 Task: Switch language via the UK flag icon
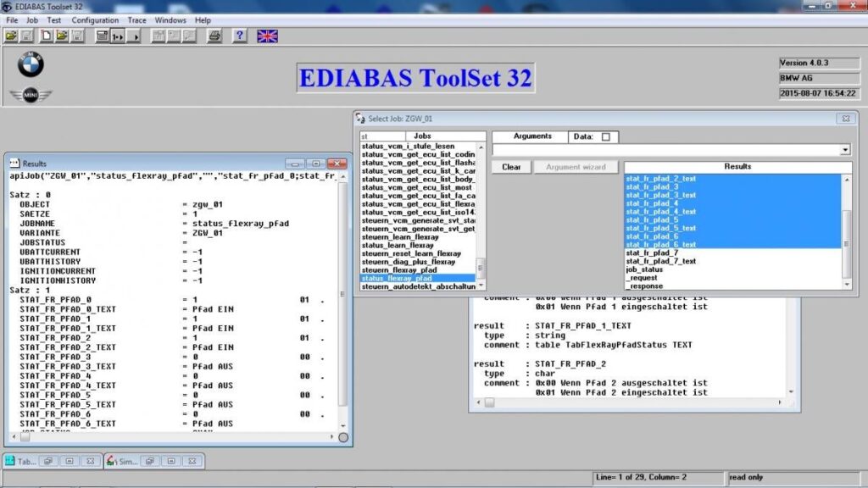click(267, 36)
